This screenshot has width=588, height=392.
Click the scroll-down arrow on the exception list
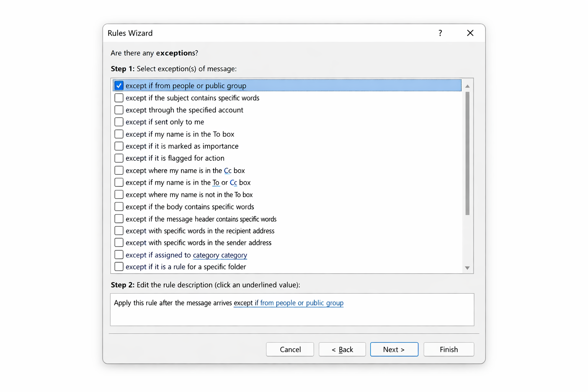point(467,268)
